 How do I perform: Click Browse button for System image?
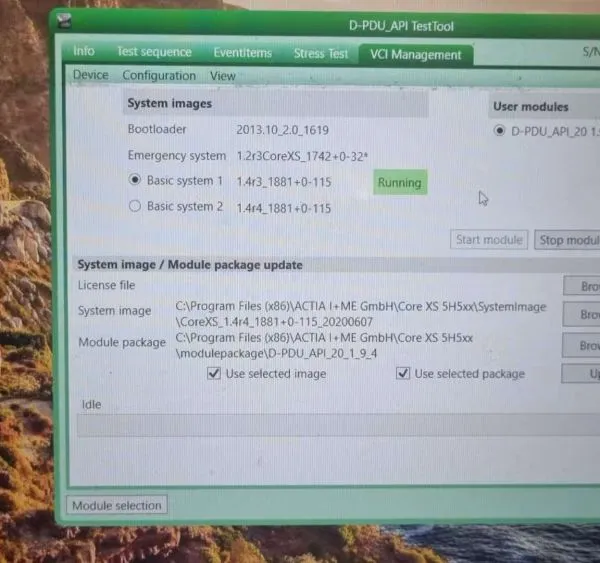(x=581, y=314)
